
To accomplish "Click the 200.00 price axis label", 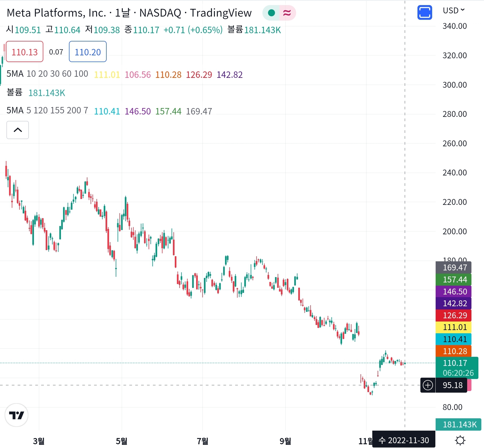I will 455,231.
